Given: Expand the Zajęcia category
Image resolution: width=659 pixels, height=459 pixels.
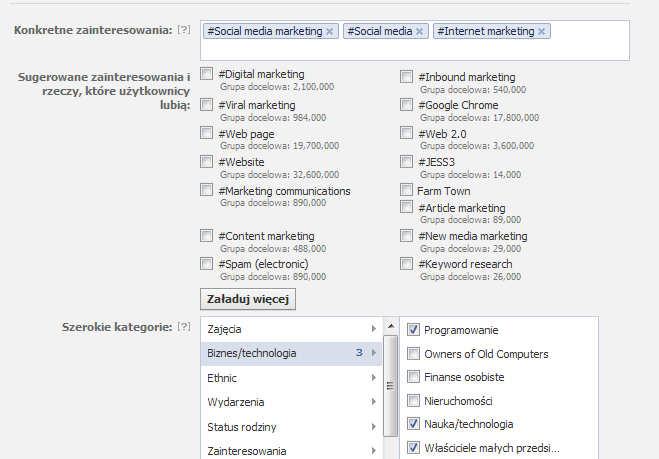Looking at the screenshot, I should (x=373, y=329).
